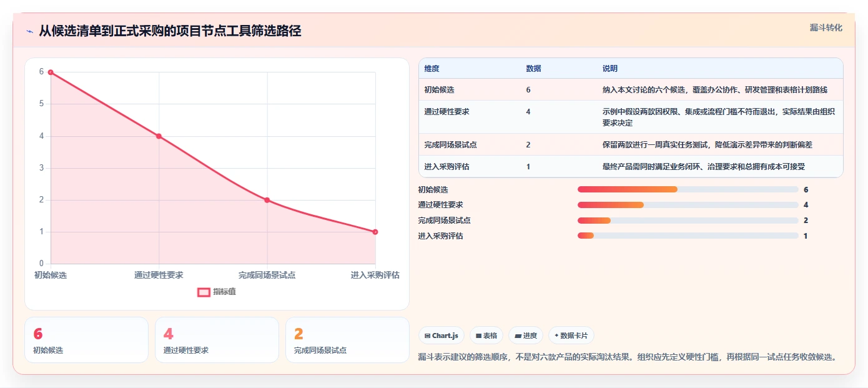Image resolution: width=868 pixels, height=388 pixels.
Task: Open the stat card showing 6 初始候选
Action: (87, 340)
